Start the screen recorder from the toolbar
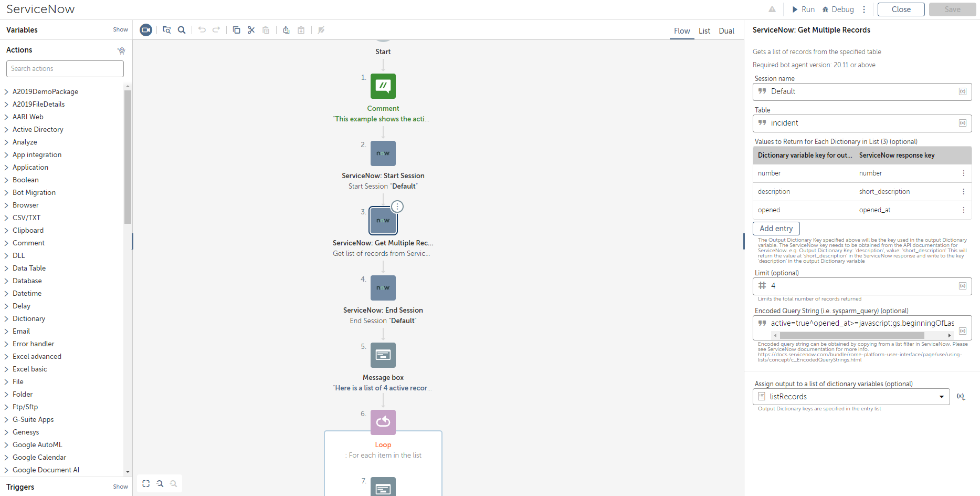Image resolution: width=980 pixels, height=496 pixels. pyautogui.click(x=146, y=30)
